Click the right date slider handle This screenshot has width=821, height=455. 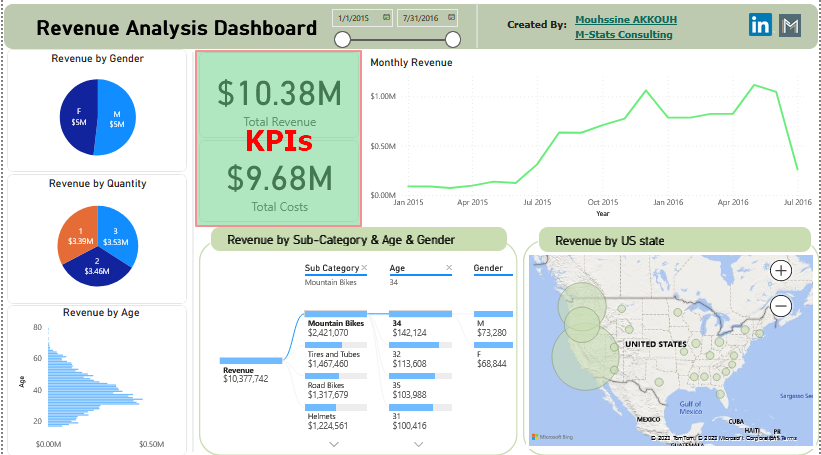click(x=453, y=39)
